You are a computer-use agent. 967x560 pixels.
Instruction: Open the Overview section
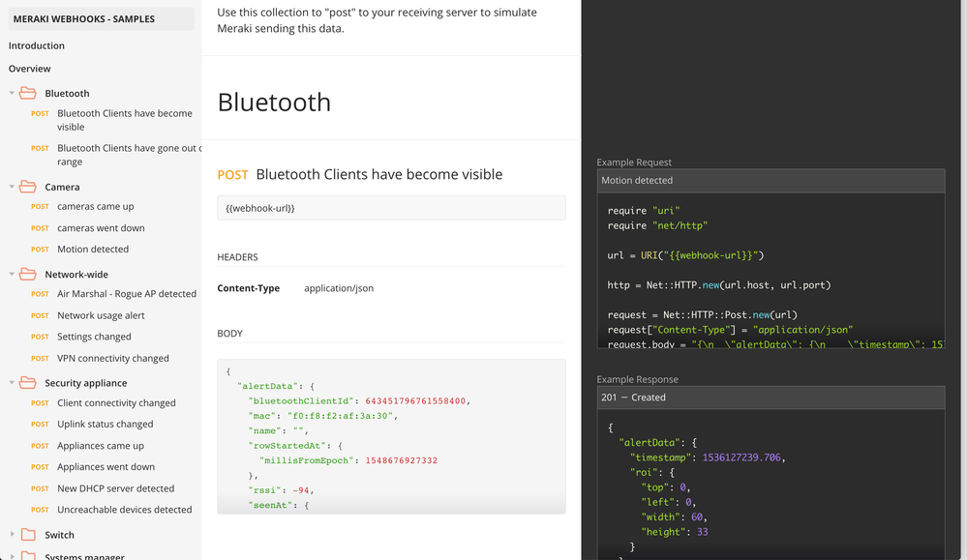tap(30, 69)
